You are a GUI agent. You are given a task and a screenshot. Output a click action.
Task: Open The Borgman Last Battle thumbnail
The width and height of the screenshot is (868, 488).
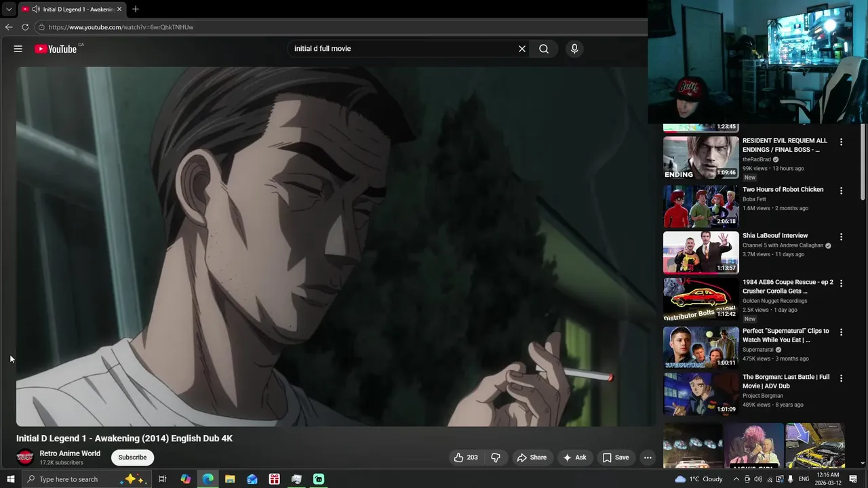pos(701,393)
